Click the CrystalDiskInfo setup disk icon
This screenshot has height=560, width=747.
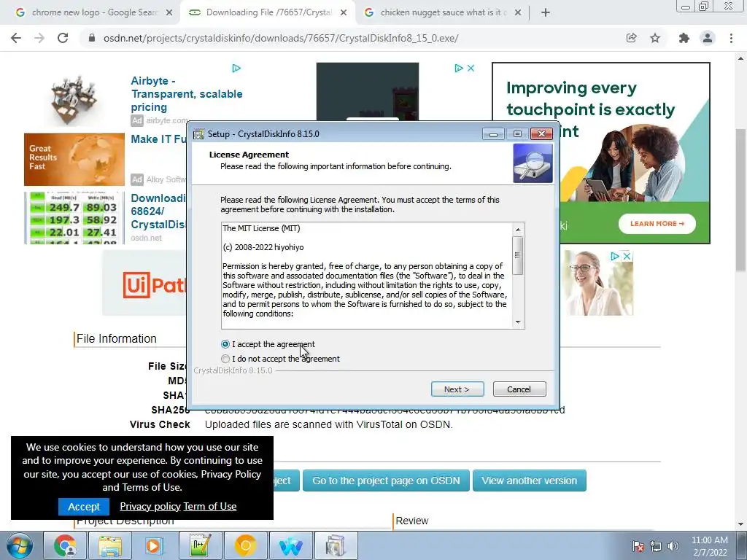533,164
